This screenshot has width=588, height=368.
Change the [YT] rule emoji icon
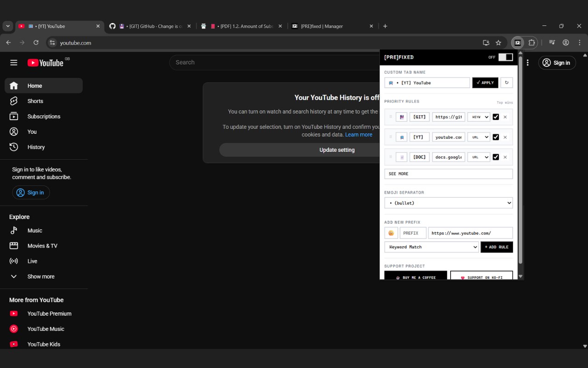tap(402, 137)
